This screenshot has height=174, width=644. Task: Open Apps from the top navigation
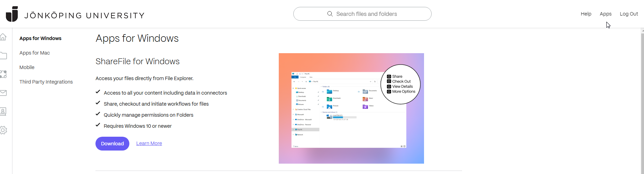(605, 14)
